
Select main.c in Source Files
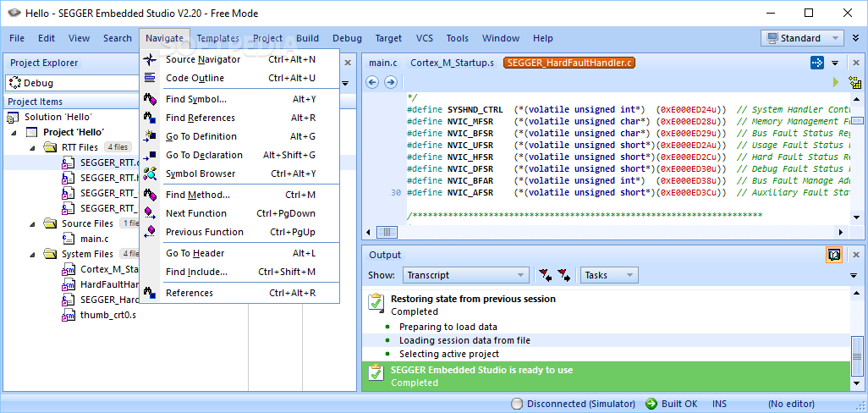pyautogui.click(x=94, y=239)
